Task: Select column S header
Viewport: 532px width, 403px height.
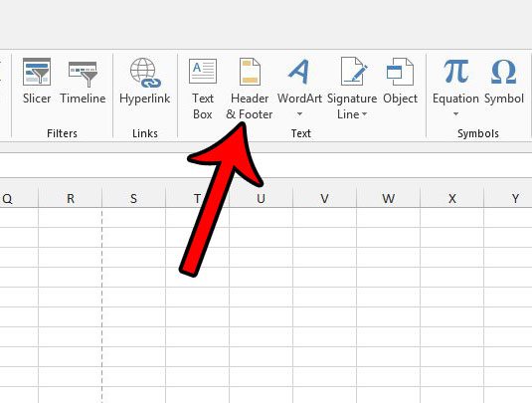Action: click(133, 198)
